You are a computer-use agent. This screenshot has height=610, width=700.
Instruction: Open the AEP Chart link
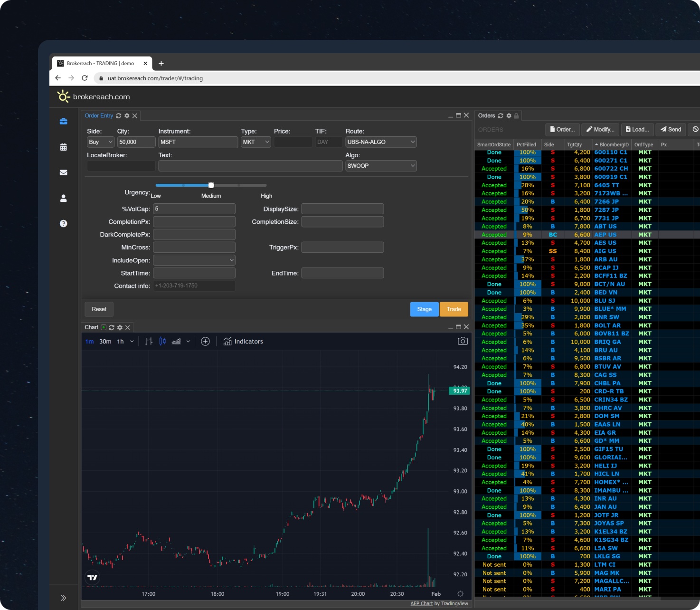[422, 604]
